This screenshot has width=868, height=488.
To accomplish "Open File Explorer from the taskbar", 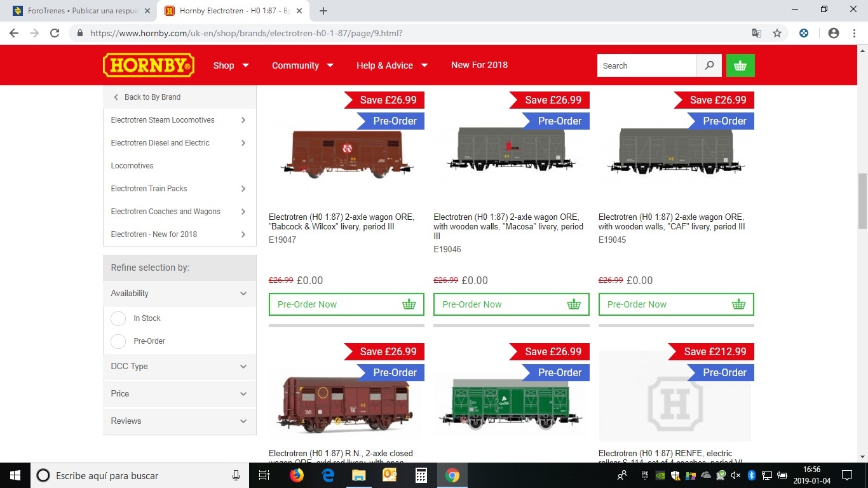I will [358, 475].
